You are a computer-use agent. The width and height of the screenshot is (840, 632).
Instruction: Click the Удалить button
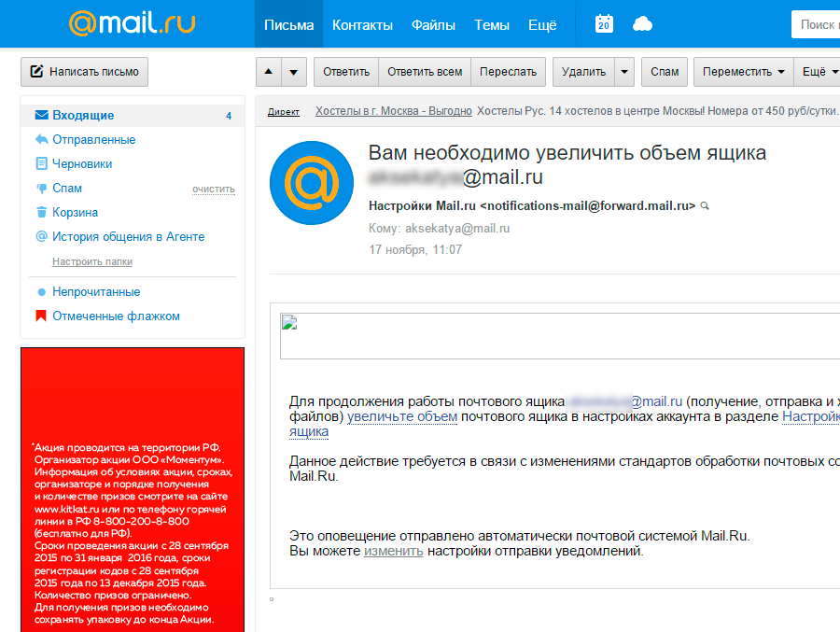coord(583,72)
